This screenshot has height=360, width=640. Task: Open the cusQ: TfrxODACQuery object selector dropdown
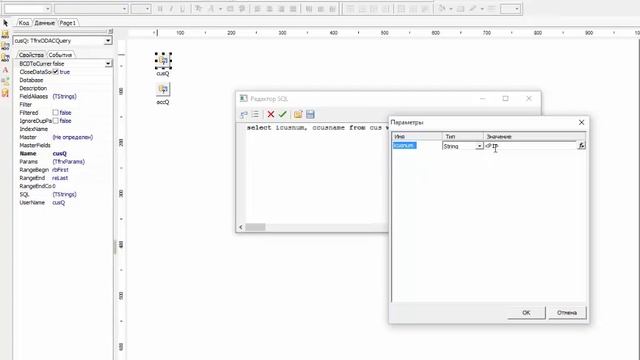click(x=108, y=41)
